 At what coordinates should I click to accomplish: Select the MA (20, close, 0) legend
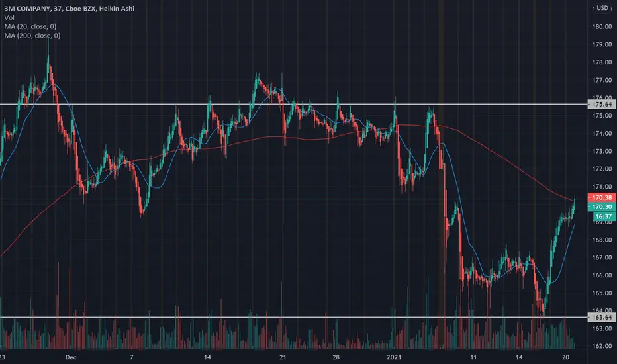(30, 26)
